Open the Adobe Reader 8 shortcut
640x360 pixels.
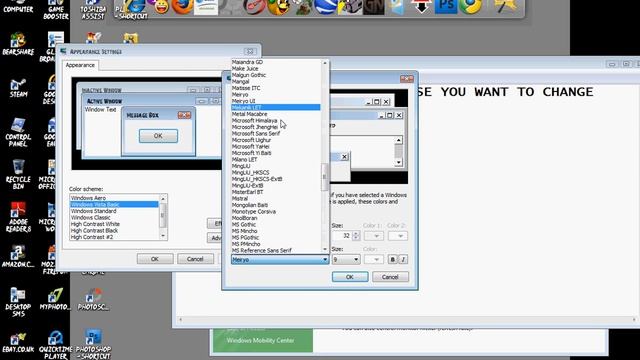pos(18,217)
